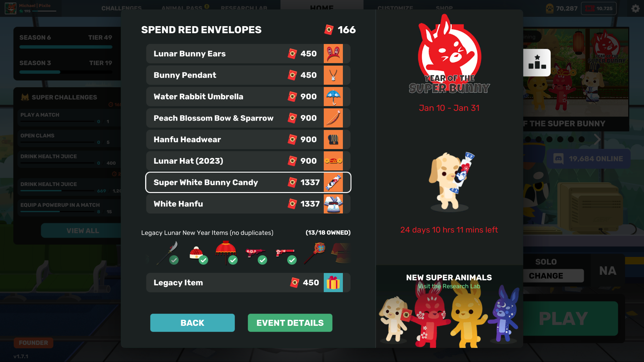
Task: Click the BACK button
Action: 192,323
